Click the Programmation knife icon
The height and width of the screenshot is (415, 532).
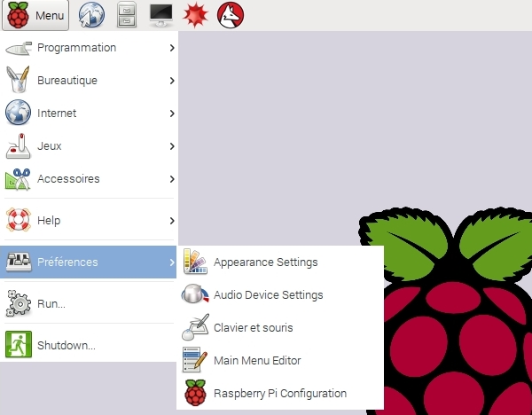19,48
